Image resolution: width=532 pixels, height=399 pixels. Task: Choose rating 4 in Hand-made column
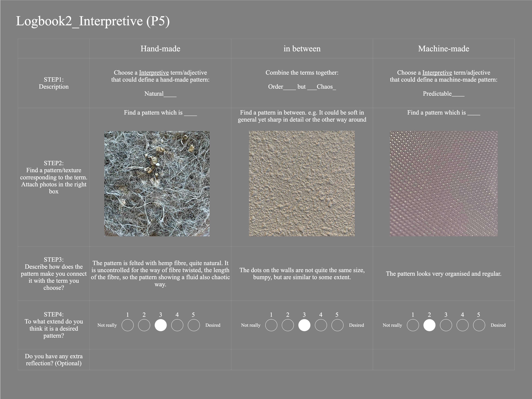(x=177, y=325)
